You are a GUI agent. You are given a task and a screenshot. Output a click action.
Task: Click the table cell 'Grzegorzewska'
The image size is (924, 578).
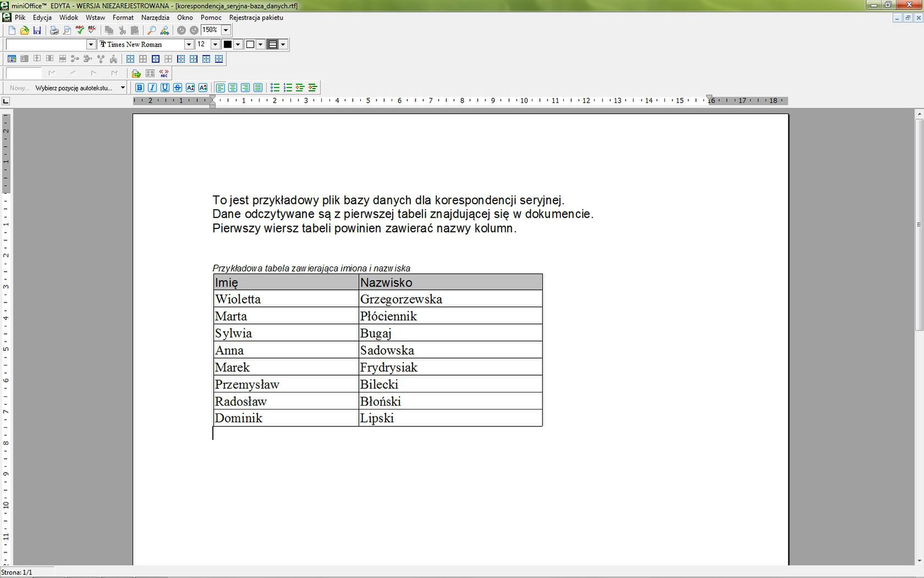(x=450, y=299)
